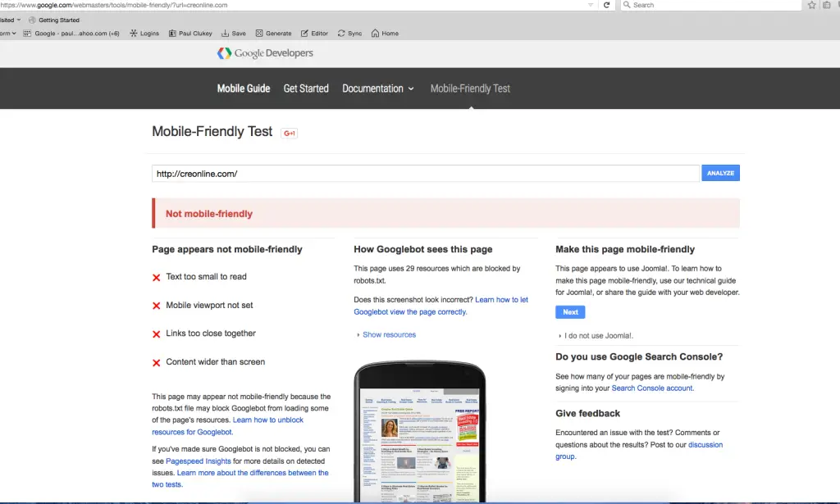This screenshot has width=840, height=504.
Task: Click the red X beside Mobile viewport not set
Action: (157, 306)
